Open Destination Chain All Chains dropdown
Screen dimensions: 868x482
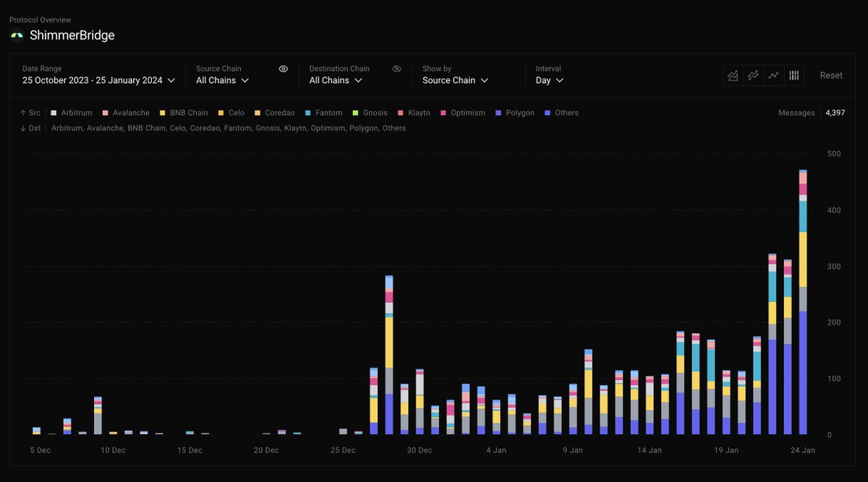[x=336, y=80]
